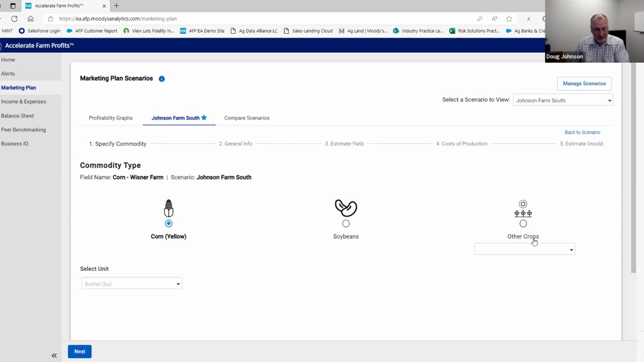Open the Ag Banks bookmark

[525, 31]
